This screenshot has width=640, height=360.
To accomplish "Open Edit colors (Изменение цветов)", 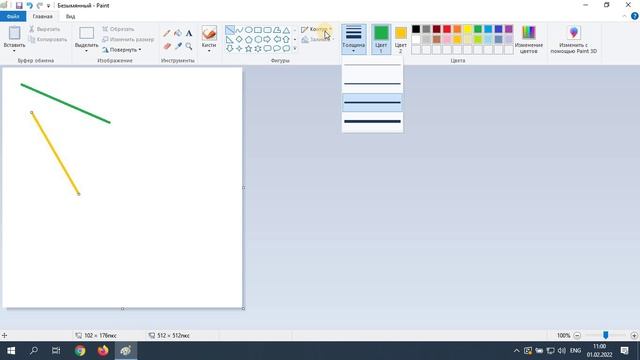I will [x=529, y=39].
